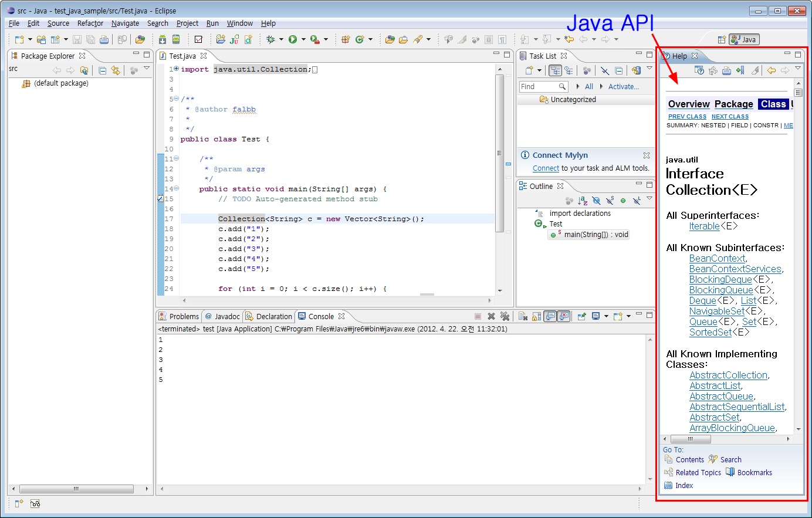Click the Debug bug icon

pos(270,39)
